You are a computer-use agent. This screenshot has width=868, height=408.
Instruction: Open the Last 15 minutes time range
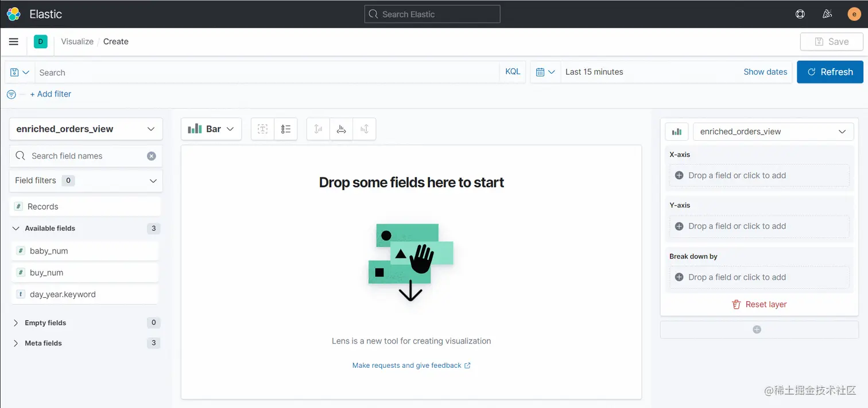(x=594, y=72)
